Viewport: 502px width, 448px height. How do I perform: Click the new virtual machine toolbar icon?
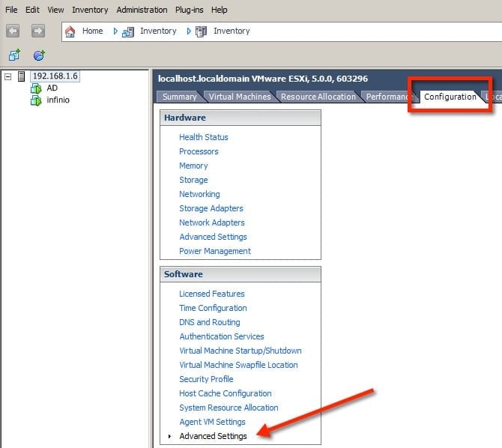(x=14, y=55)
